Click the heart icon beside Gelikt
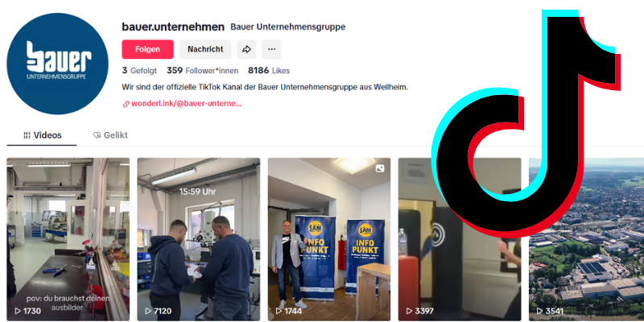 (x=97, y=135)
